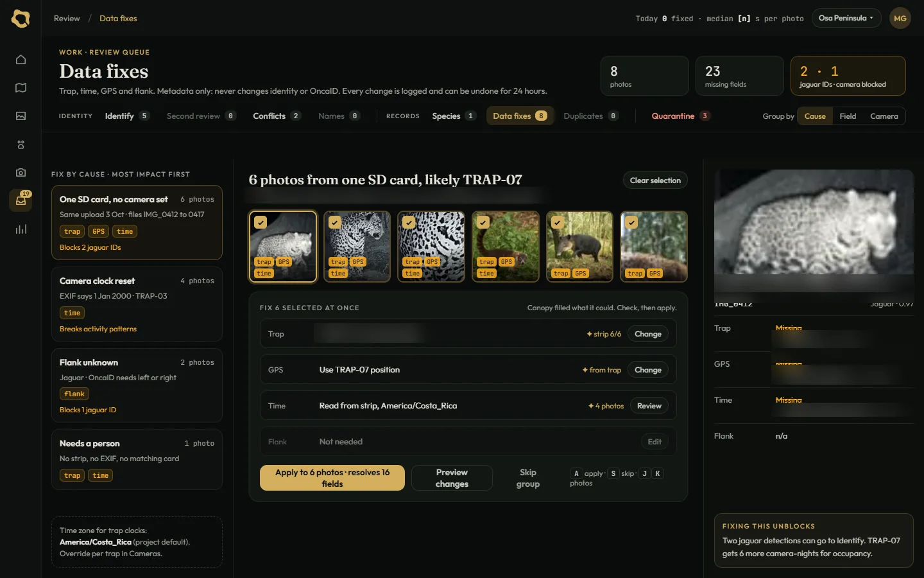
Task: Group fixes by Camera
Action: (884, 116)
